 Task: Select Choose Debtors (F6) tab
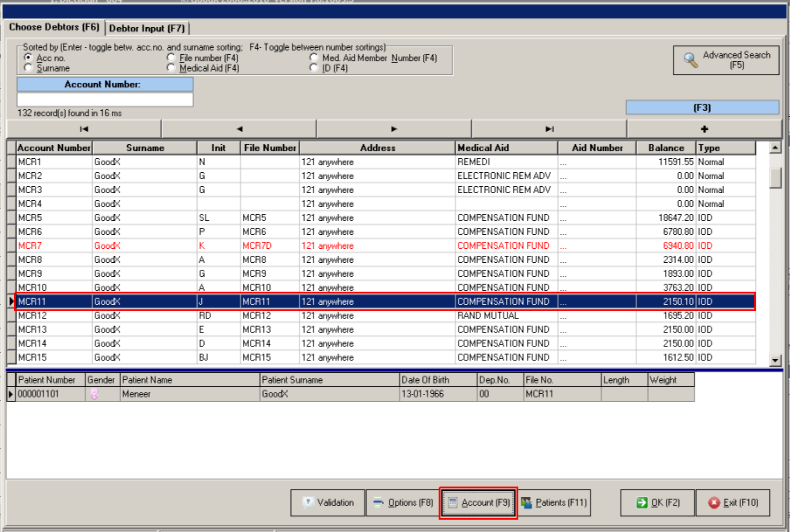(54, 28)
